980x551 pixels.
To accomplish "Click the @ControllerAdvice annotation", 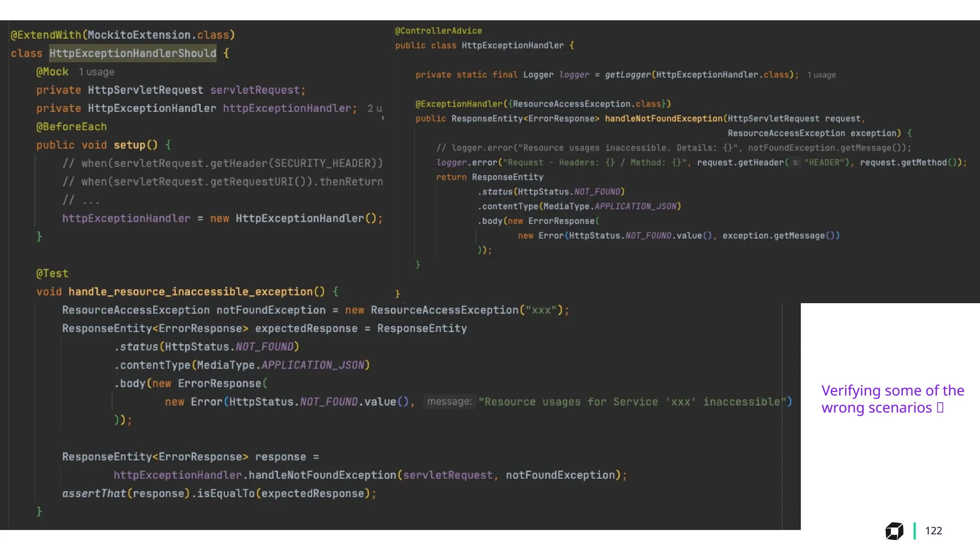I will (438, 31).
